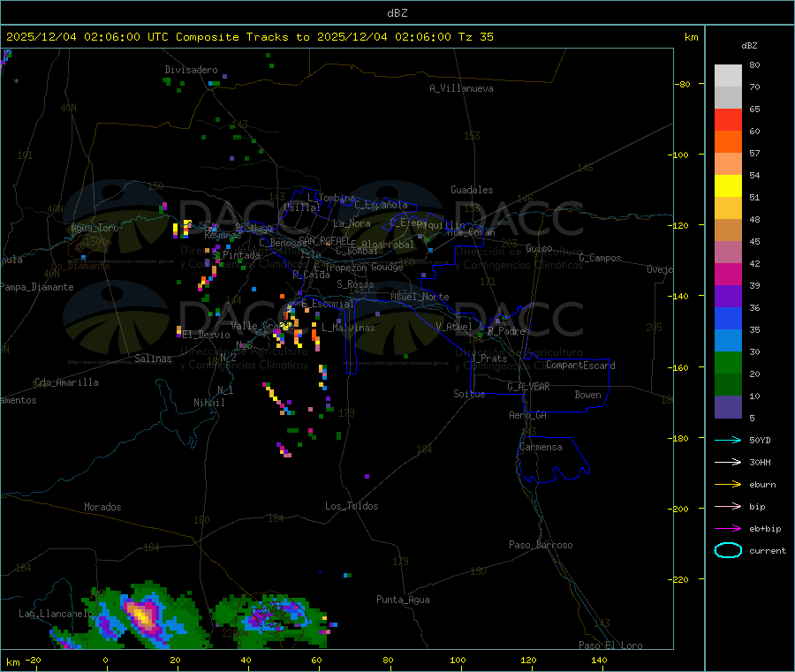Click the 'Nihuil' map label

point(208,403)
